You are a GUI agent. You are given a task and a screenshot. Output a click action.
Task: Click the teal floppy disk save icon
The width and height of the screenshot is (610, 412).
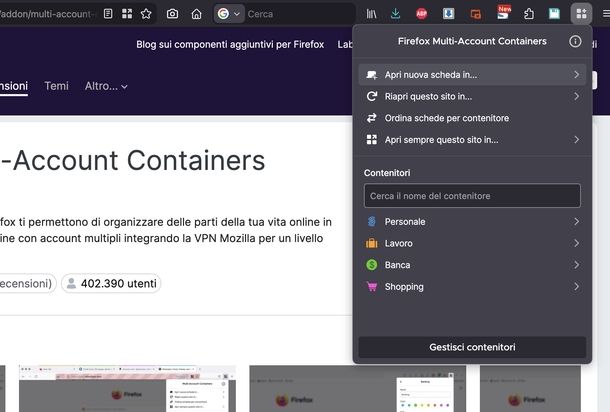click(x=554, y=14)
